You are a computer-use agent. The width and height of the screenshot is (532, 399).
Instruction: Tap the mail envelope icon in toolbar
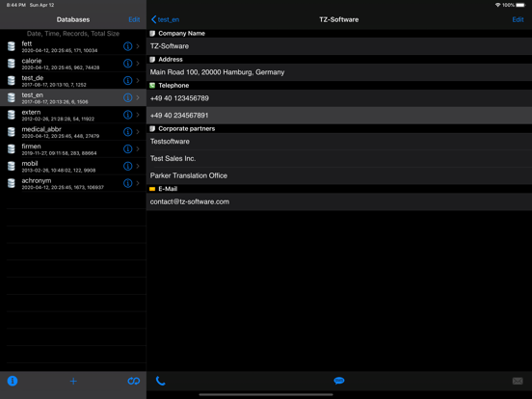518,381
